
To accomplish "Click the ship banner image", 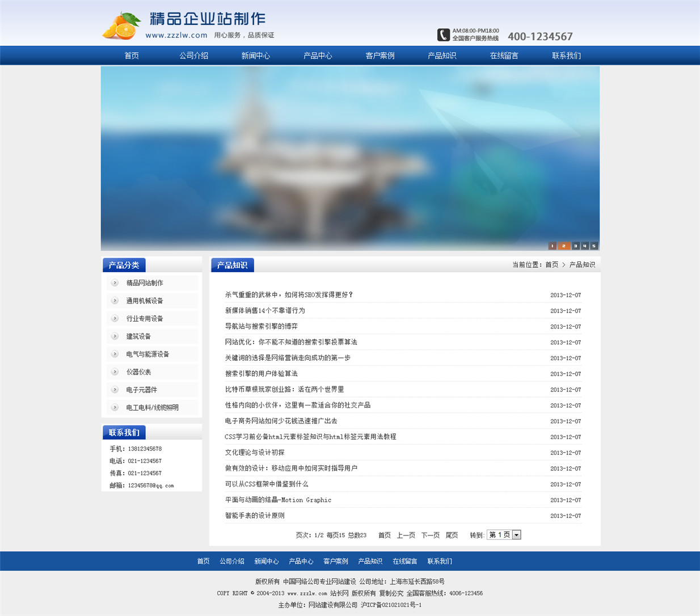I will tap(350, 158).
